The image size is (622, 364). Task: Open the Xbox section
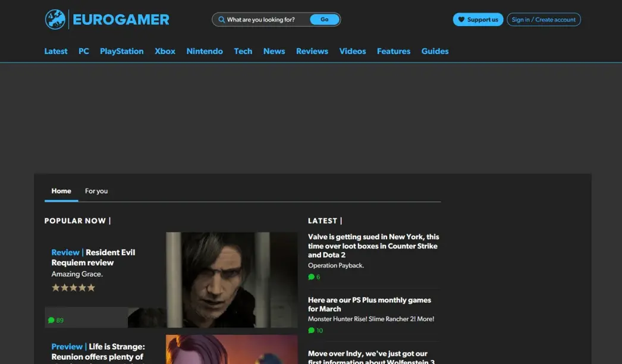[165, 51]
